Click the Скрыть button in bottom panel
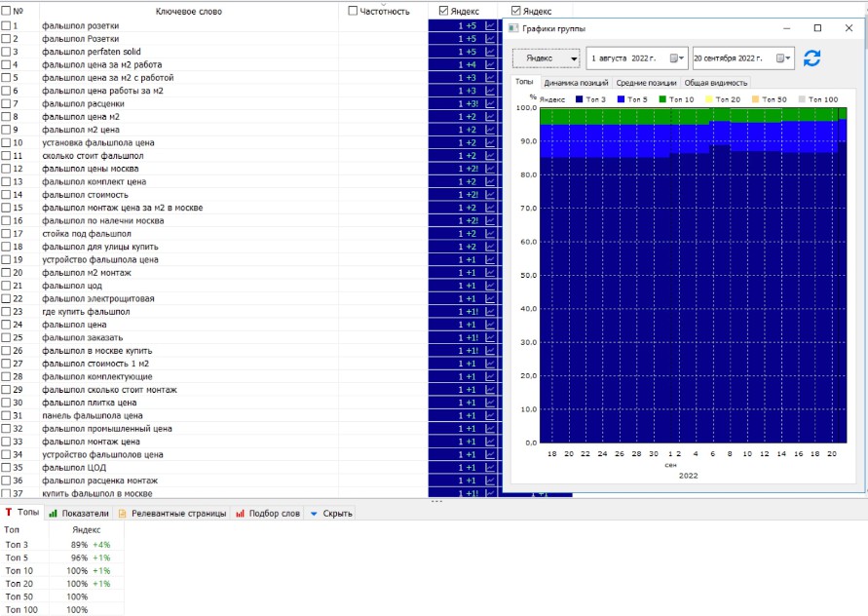This screenshot has width=868, height=616. click(x=330, y=514)
